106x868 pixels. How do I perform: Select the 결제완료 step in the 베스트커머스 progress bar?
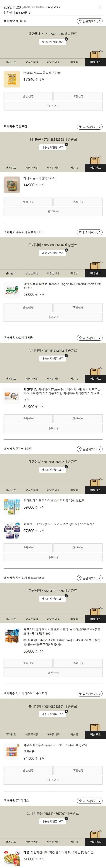[x=10, y=619]
